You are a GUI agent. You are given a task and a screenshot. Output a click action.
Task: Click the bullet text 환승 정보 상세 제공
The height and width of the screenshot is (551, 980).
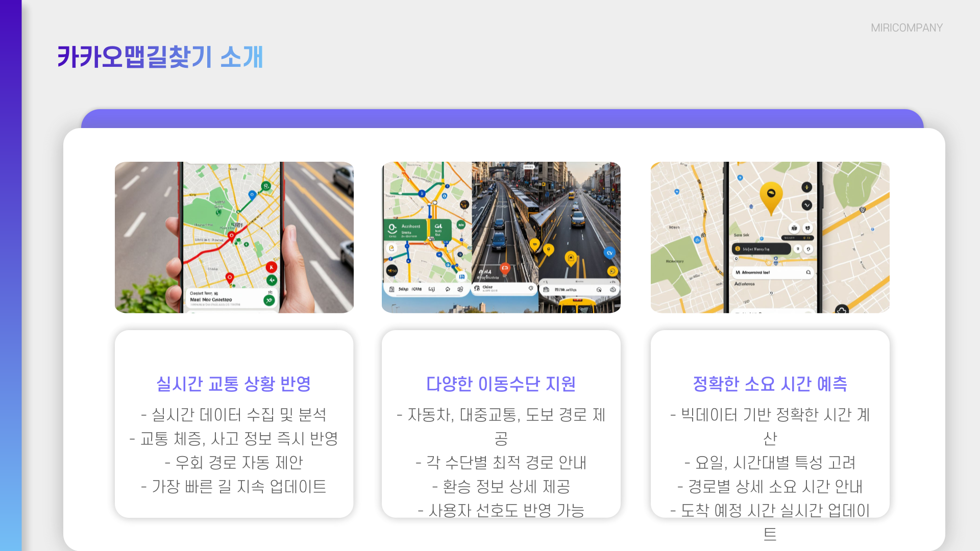[x=501, y=486]
